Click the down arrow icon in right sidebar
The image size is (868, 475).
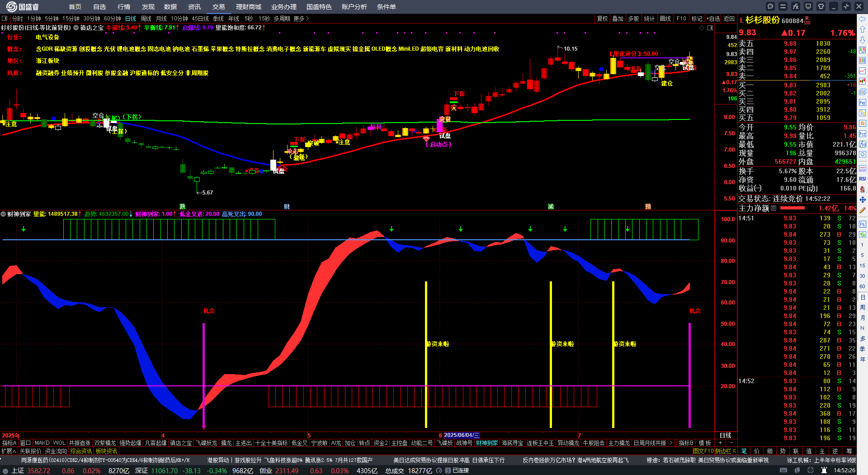(x=863, y=39)
